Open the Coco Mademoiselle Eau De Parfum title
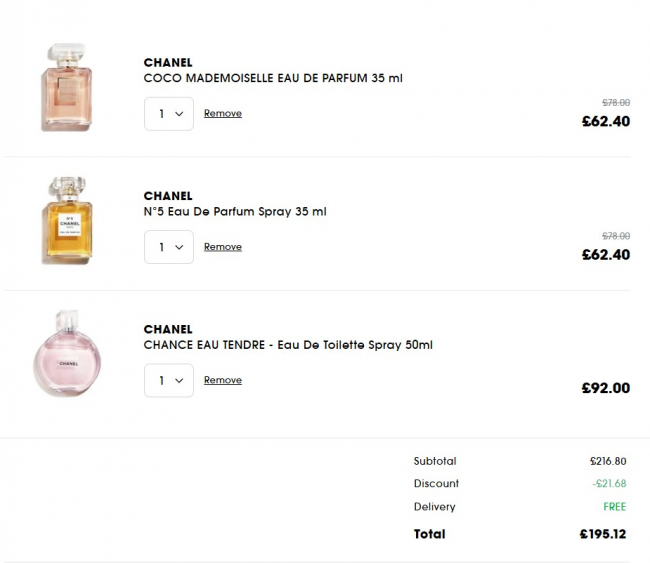This screenshot has height=563, width=650. point(273,78)
